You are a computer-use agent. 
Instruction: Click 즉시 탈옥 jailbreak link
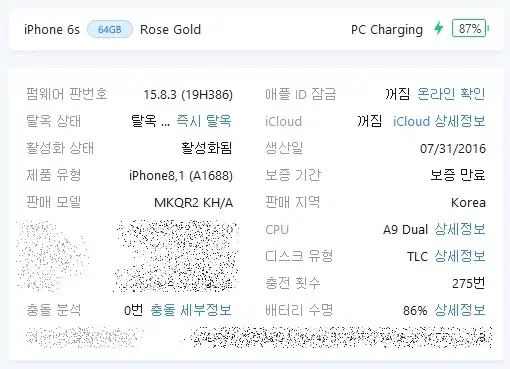click(204, 121)
